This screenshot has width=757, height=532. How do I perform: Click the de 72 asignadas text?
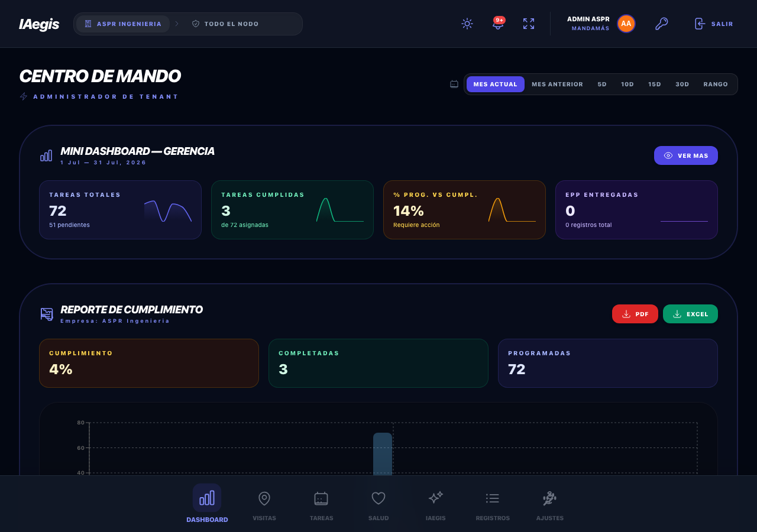[x=245, y=225]
